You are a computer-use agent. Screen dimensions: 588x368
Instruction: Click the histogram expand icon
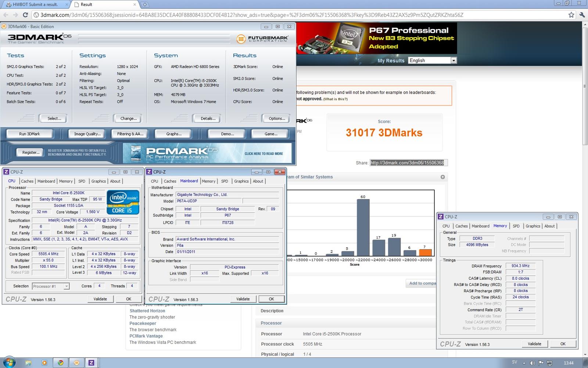443,177
